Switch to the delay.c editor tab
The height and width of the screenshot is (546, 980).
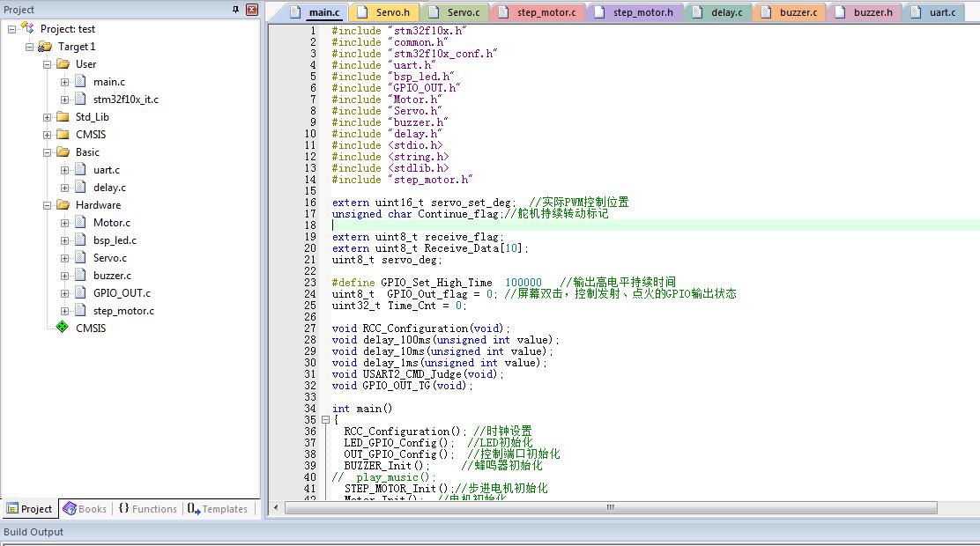tap(717, 11)
